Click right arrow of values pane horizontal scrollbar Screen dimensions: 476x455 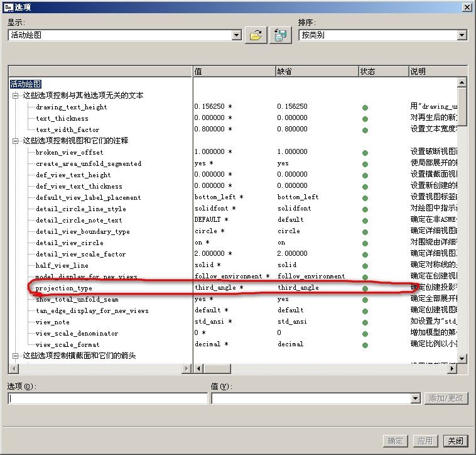[452, 369]
